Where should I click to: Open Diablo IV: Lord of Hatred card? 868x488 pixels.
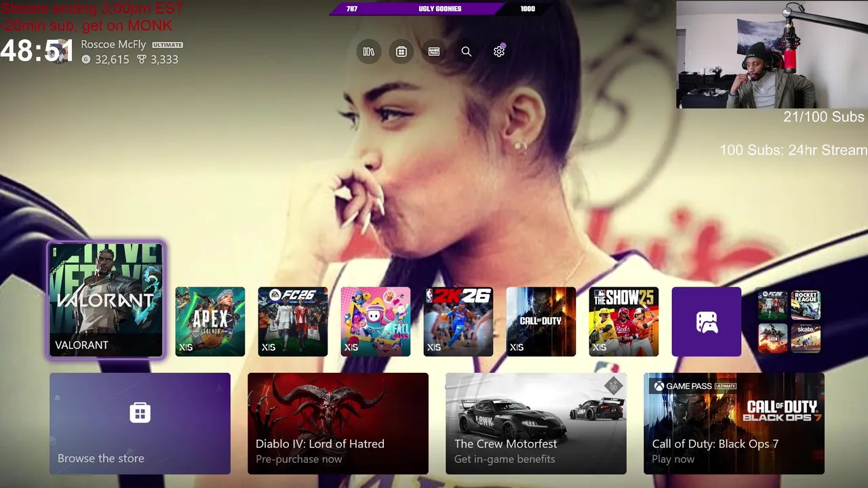coord(338,424)
